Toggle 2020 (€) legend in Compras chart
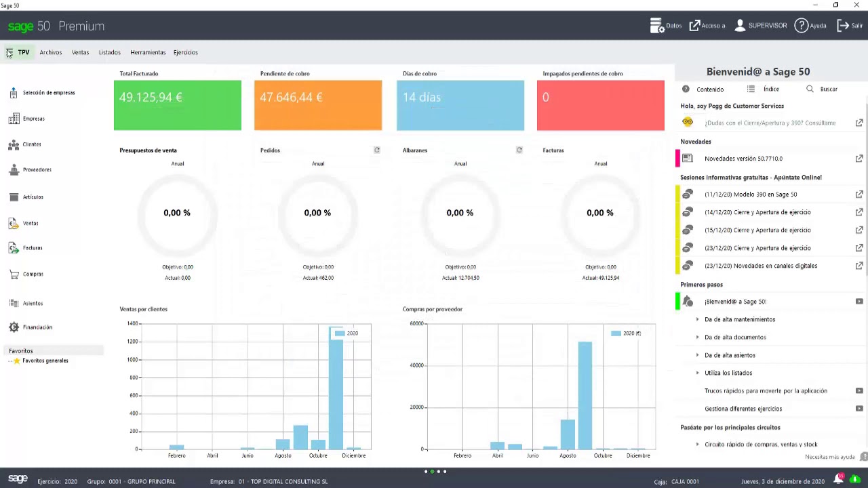 coord(626,333)
